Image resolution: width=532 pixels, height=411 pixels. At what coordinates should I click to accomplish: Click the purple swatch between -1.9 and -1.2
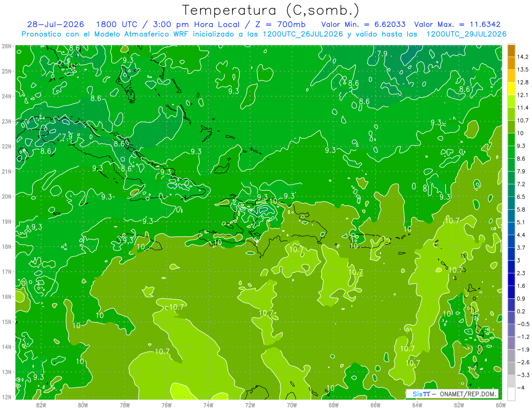point(511,343)
